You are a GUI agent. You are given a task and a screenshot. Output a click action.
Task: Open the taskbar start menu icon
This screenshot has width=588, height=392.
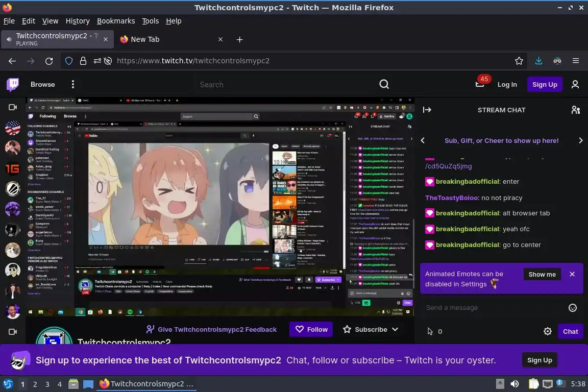[x=8, y=384]
